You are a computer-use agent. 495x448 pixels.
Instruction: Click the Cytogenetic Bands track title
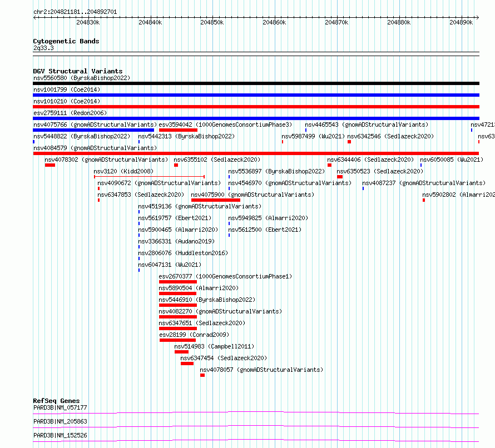pyautogui.click(x=66, y=41)
